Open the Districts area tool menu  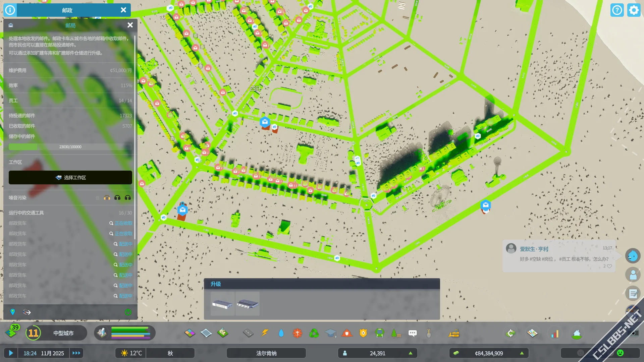(206, 333)
